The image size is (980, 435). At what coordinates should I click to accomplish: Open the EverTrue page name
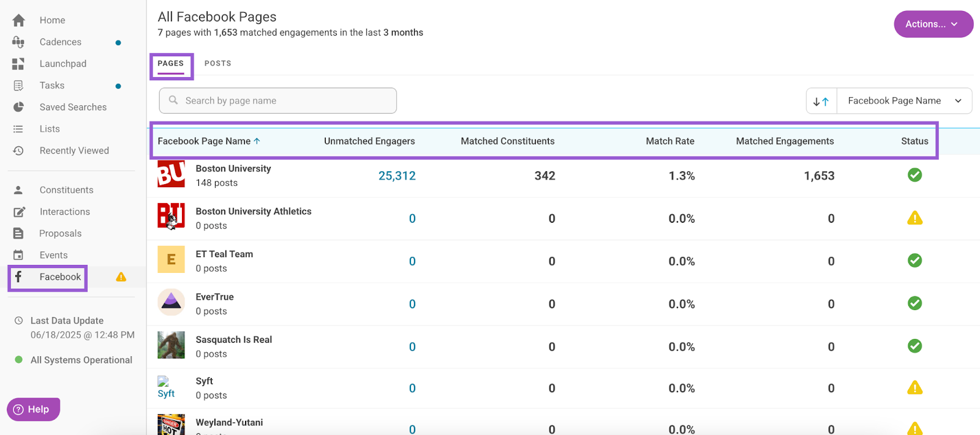pos(214,297)
